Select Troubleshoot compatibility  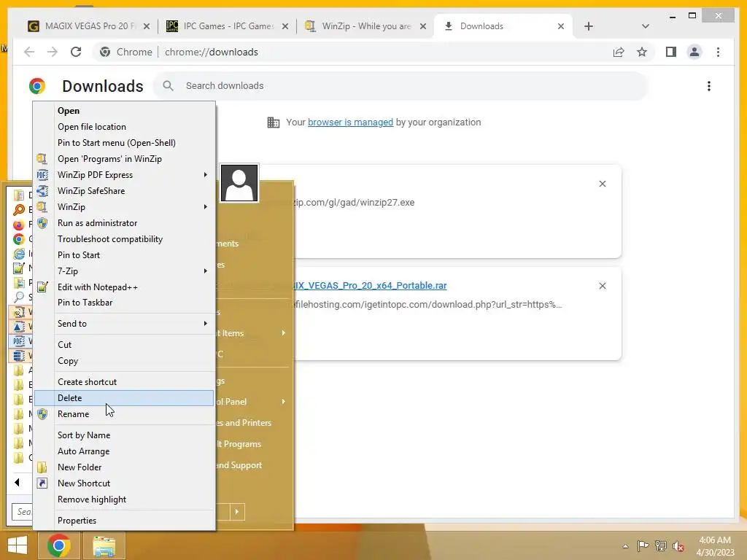click(x=124, y=238)
